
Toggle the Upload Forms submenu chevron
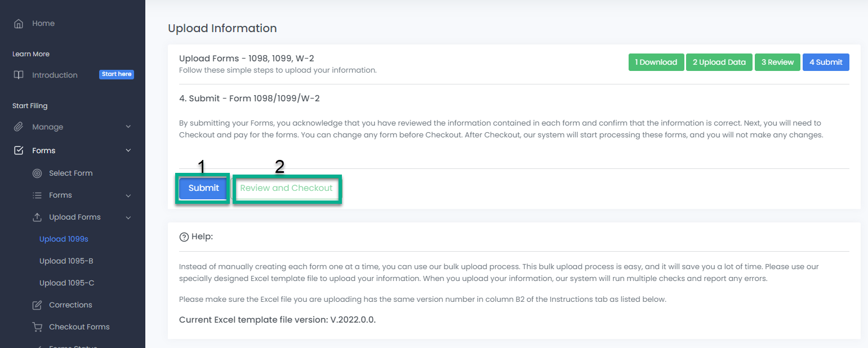(128, 217)
